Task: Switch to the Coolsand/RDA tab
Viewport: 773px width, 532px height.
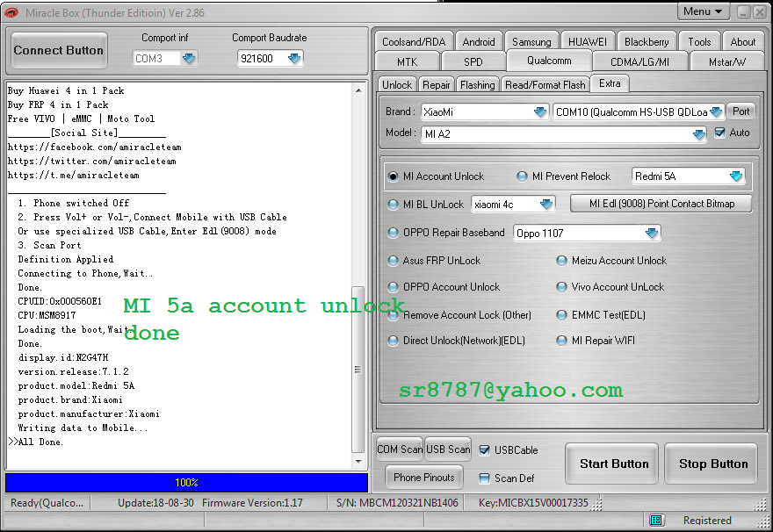Action: click(x=414, y=42)
